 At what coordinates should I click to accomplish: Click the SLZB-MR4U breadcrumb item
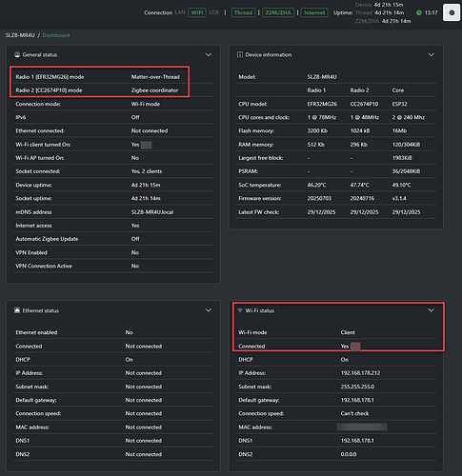click(20, 35)
